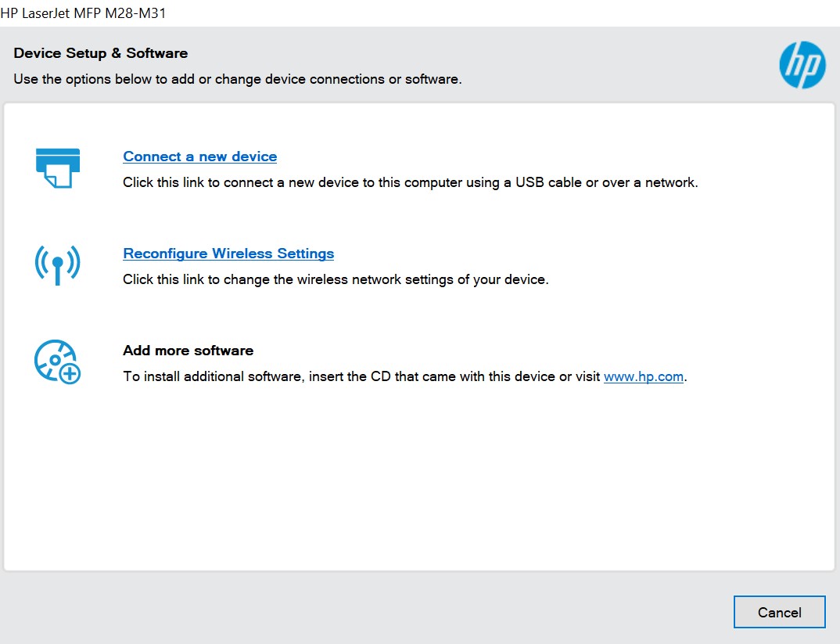
Task: Click the Device Setup & Software heading
Action: coord(101,53)
